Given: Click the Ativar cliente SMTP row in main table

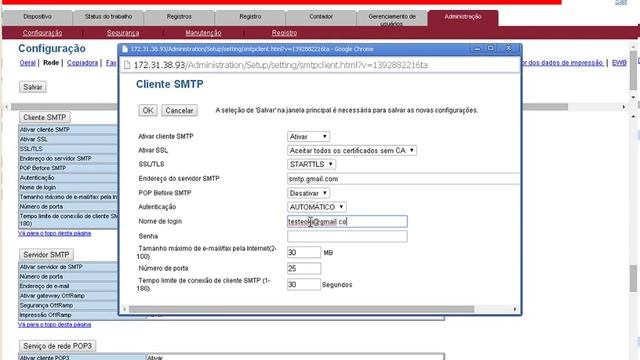Looking at the screenshot, I should pos(68,130).
